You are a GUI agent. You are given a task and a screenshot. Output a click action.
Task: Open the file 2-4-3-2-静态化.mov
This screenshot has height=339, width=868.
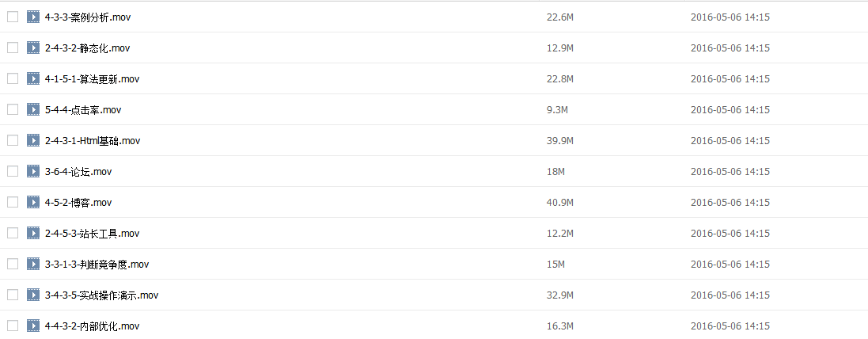pyautogui.click(x=87, y=48)
